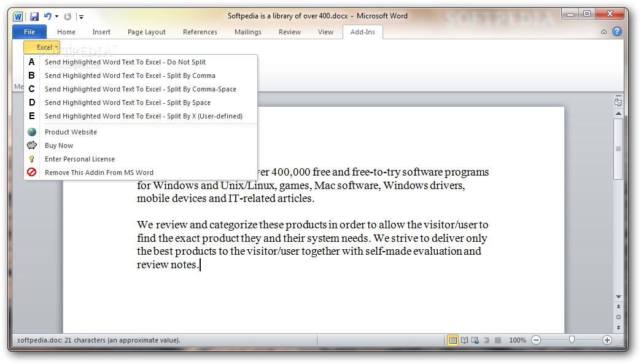Open the Page Layout tab
The image size is (641, 364).
147,32
